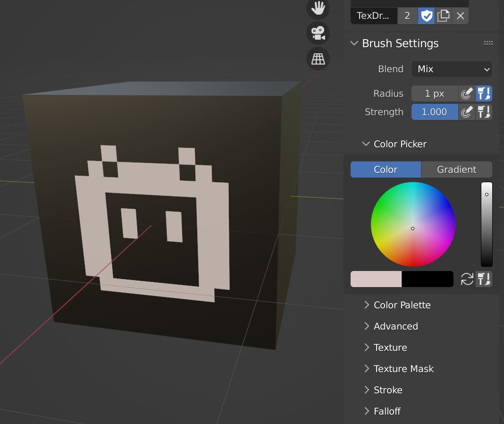Click the pan view hand icon

pyautogui.click(x=318, y=8)
